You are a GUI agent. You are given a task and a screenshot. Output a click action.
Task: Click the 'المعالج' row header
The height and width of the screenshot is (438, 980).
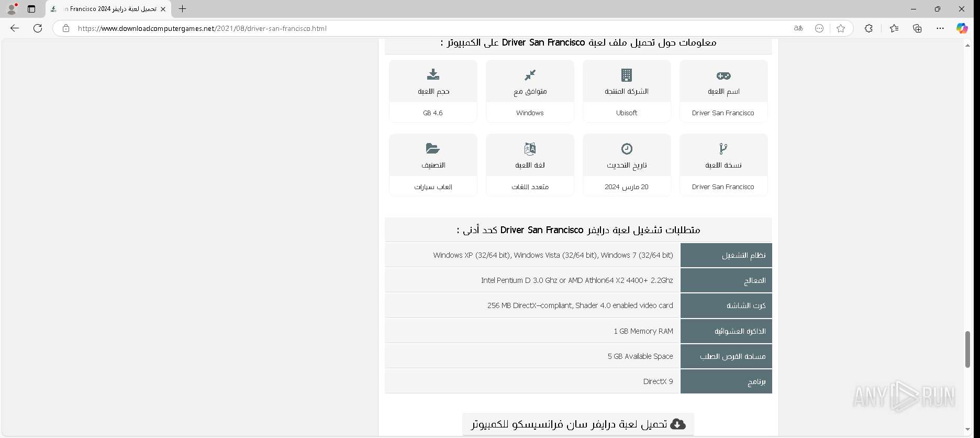tap(726, 280)
